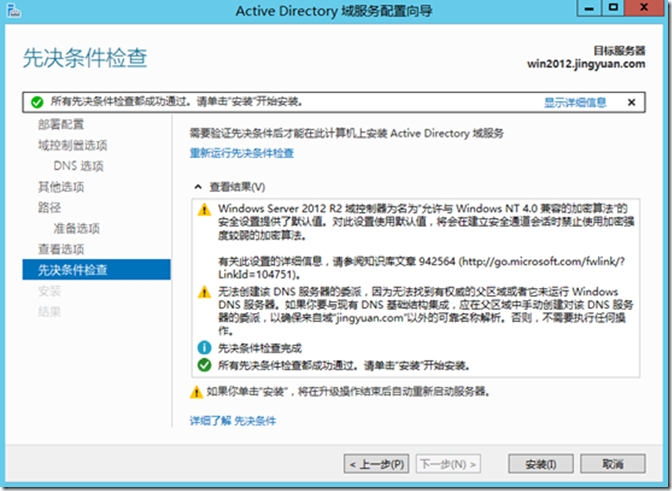Click the 上一步(P) button
The height and width of the screenshot is (491, 672).
coord(376,464)
